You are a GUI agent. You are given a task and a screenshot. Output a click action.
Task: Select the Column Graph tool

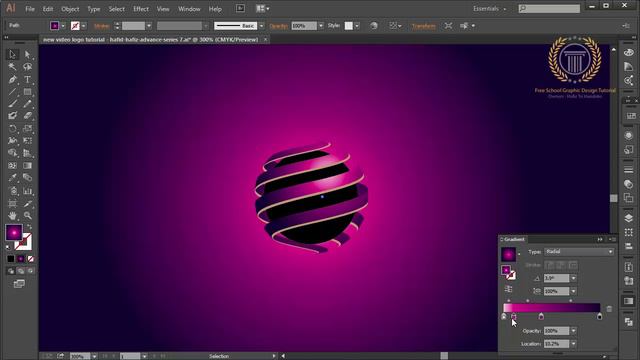27,191
